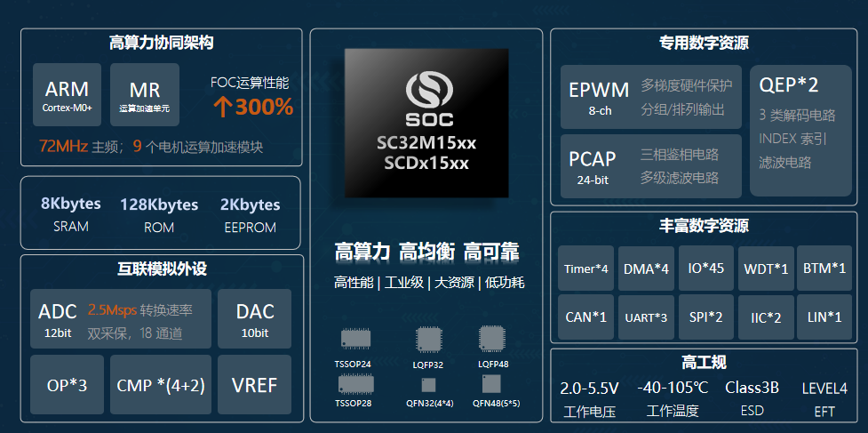The height and width of the screenshot is (433, 868).
Task: Click the 多级滤波电路 description
Action: (680, 178)
